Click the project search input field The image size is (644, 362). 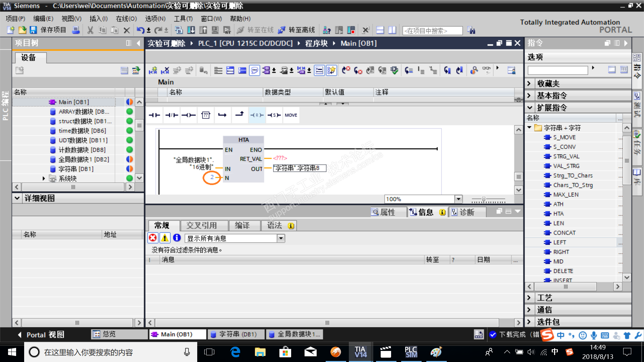click(432, 31)
